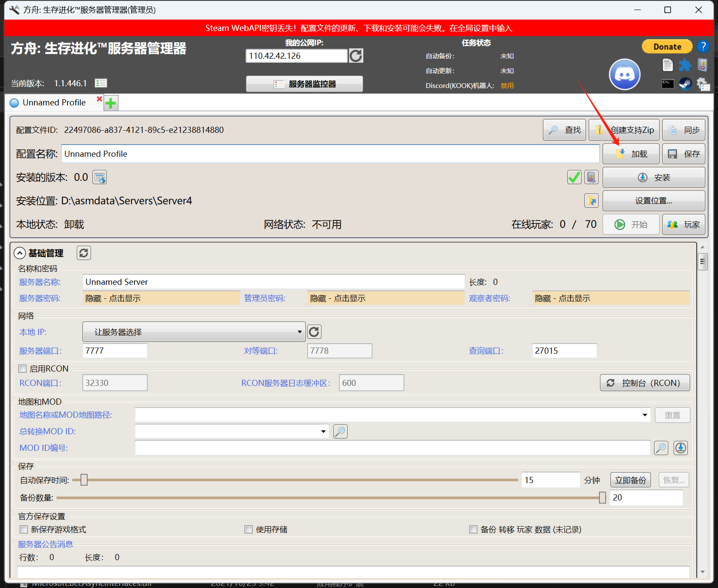The image size is (718, 588).
Task: Open the local IP dropdown
Action: [x=194, y=332]
